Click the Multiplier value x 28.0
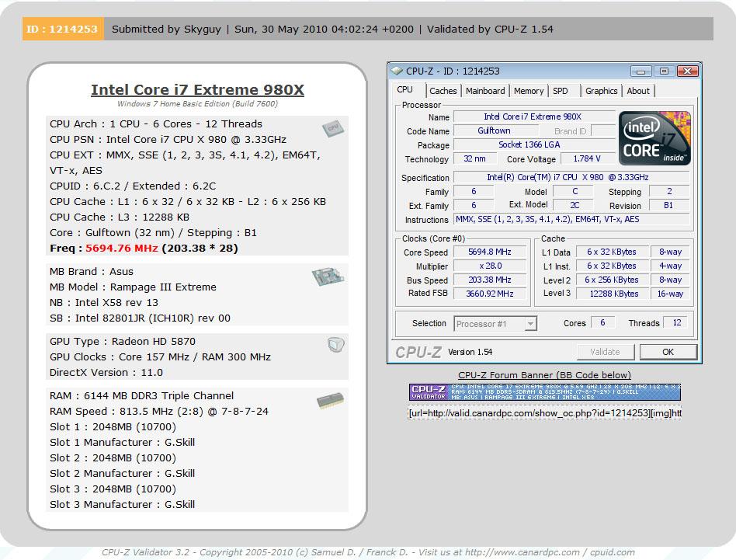This screenshot has width=736, height=560. [490, 266]
